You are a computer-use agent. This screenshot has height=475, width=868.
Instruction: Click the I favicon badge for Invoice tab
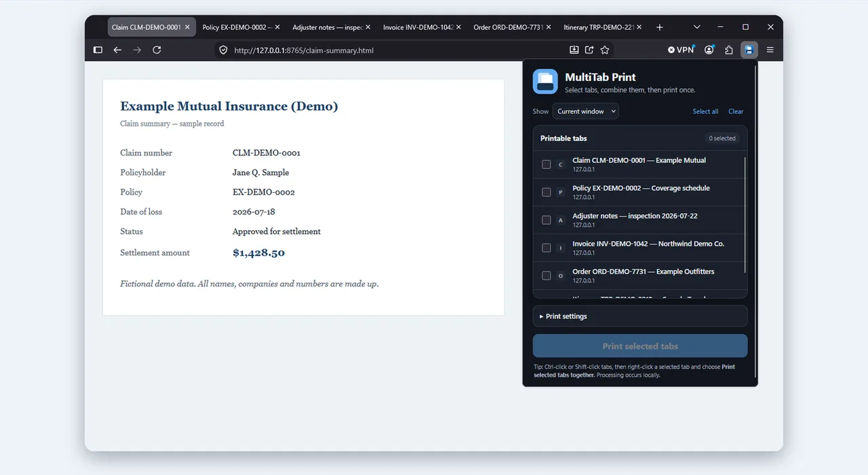560,248
